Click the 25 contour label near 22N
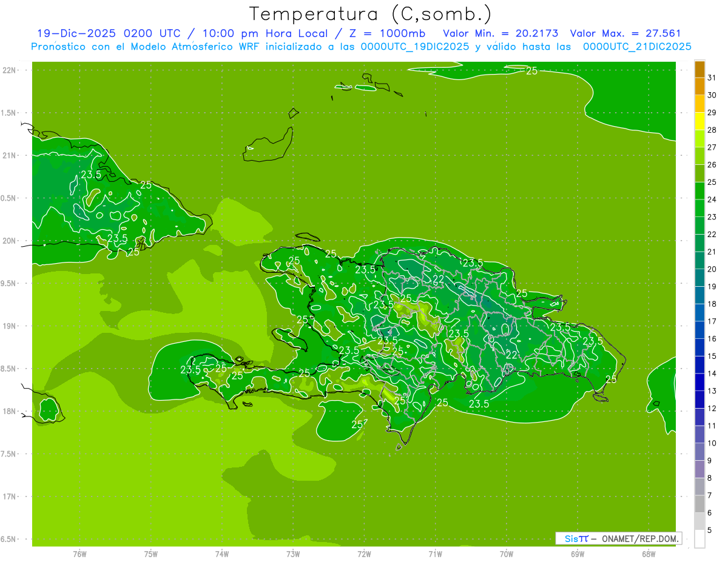 531,71
